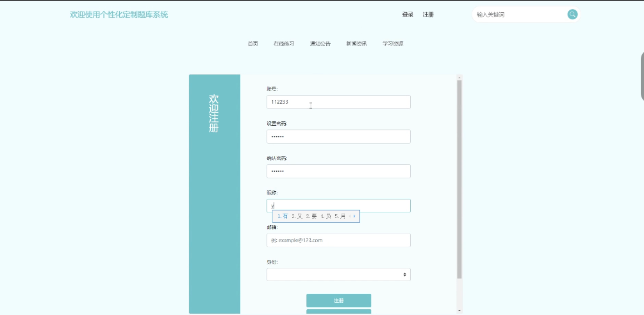This screenshot has width=644, height=315.
Task: Click the 邮箱 email input field
Action: coord(338,240)
